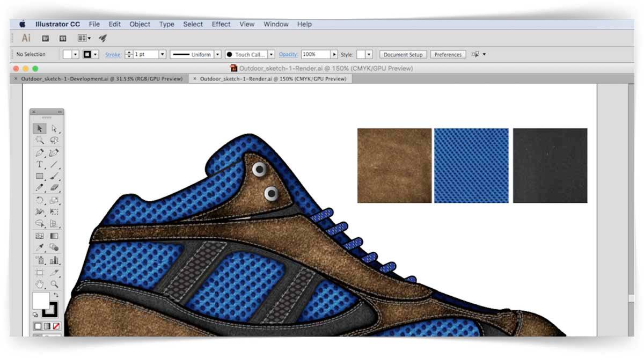Choose the Type tool
This screenshot has width=644, height=358.
(40, 165)
